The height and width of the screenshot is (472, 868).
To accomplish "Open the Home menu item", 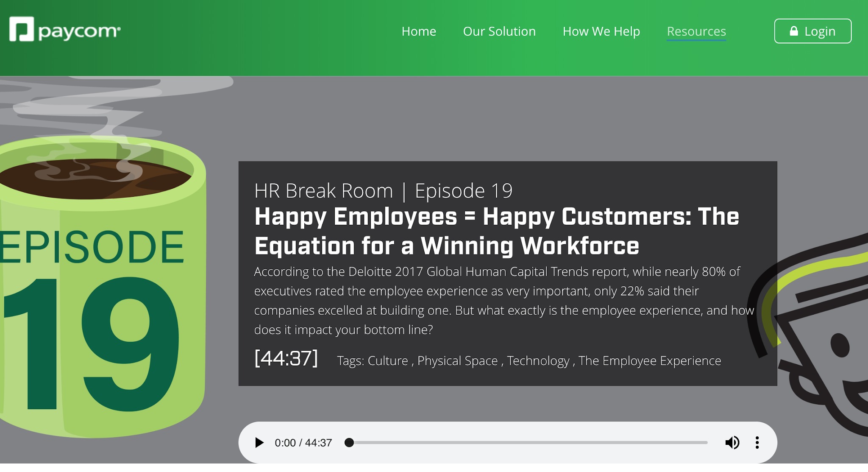I will tap(419, 31).
